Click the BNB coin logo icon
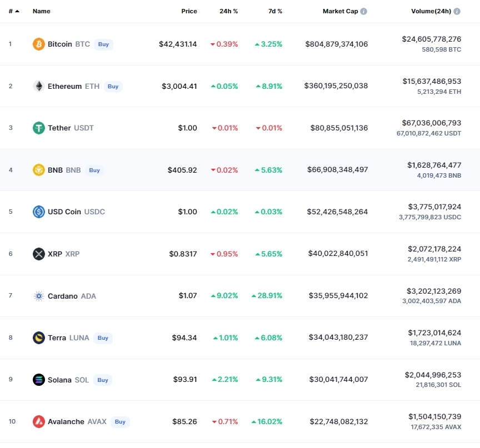 (x=39, y=170)
